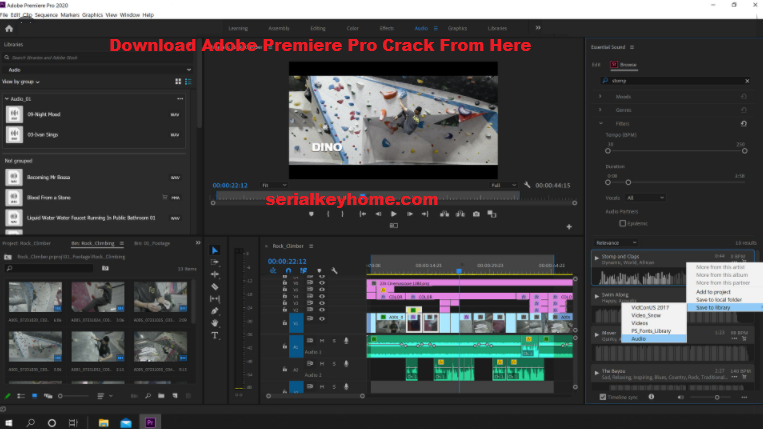763x429 pixels.
Task: Open timeline display settings wrench
Action: (x=334, y=270)
